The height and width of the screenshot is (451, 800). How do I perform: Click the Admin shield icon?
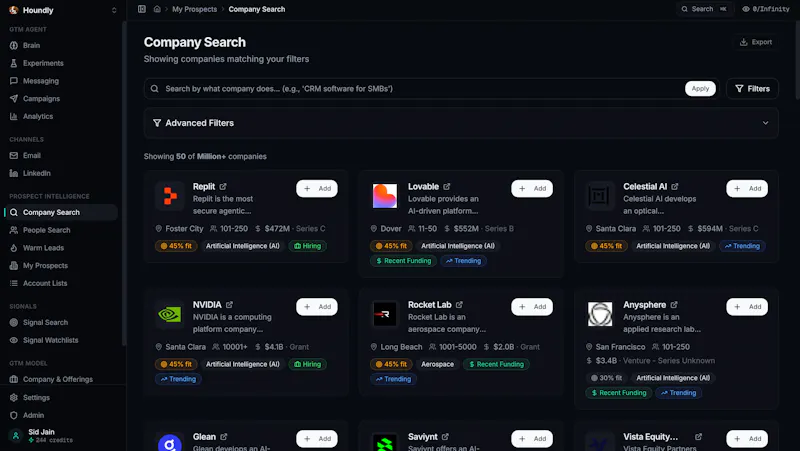click(14, 415)
